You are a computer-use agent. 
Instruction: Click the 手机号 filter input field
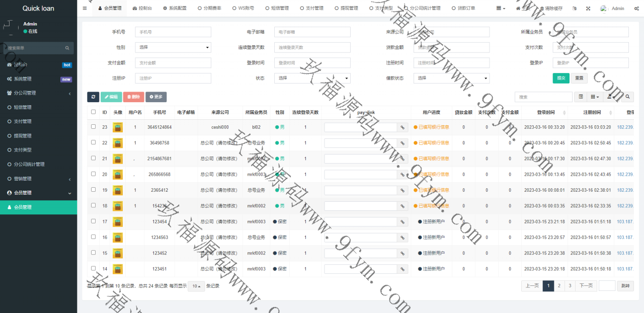173,32
